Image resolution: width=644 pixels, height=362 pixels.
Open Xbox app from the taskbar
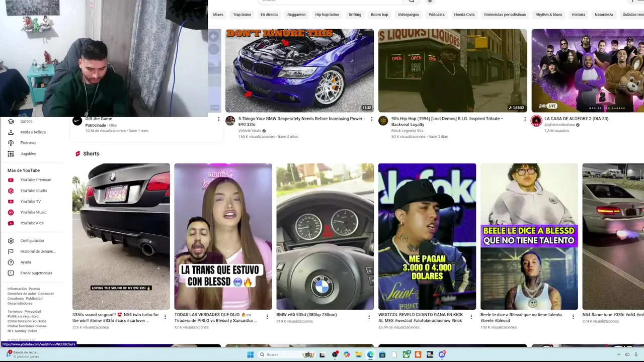tap(406, 354)
